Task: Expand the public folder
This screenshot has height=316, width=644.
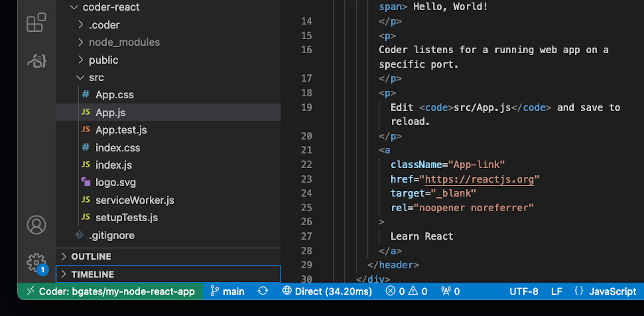Action: pyautogui.click(x=80, y=60)
